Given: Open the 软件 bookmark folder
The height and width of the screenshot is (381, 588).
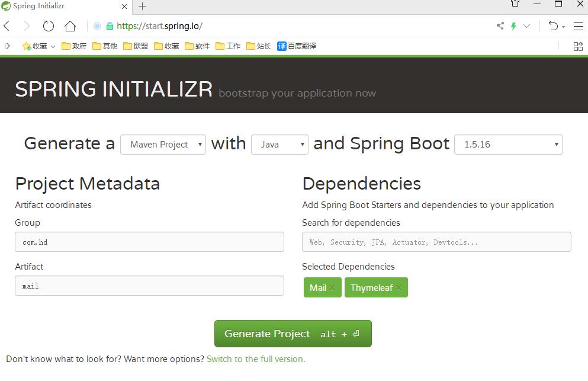Looking at the screenshot, I should (197, 46).
